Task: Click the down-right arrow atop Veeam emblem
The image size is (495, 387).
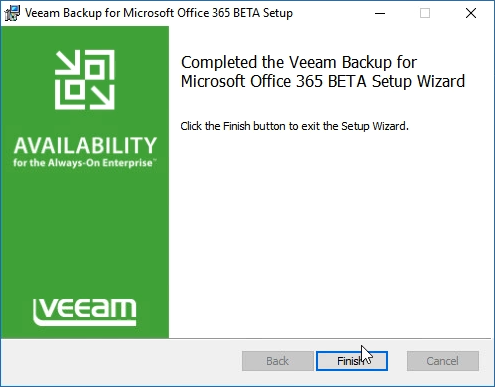Action: coord(68,62)
